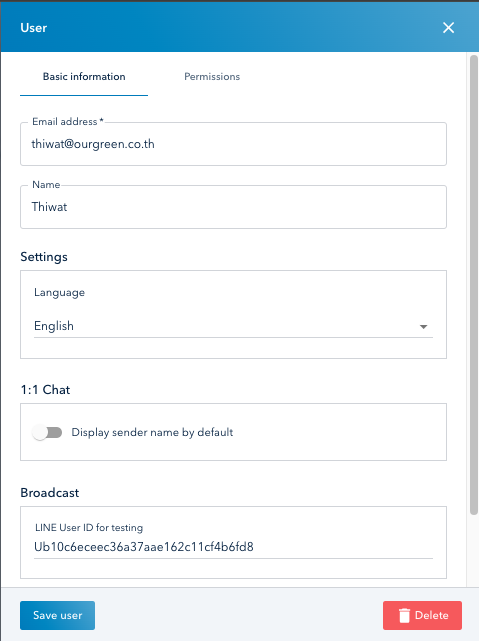This screenshot has width=479, height=641.
Task: Click the 'LINE User ID for testing' label
Action: (x=89, y=528)
